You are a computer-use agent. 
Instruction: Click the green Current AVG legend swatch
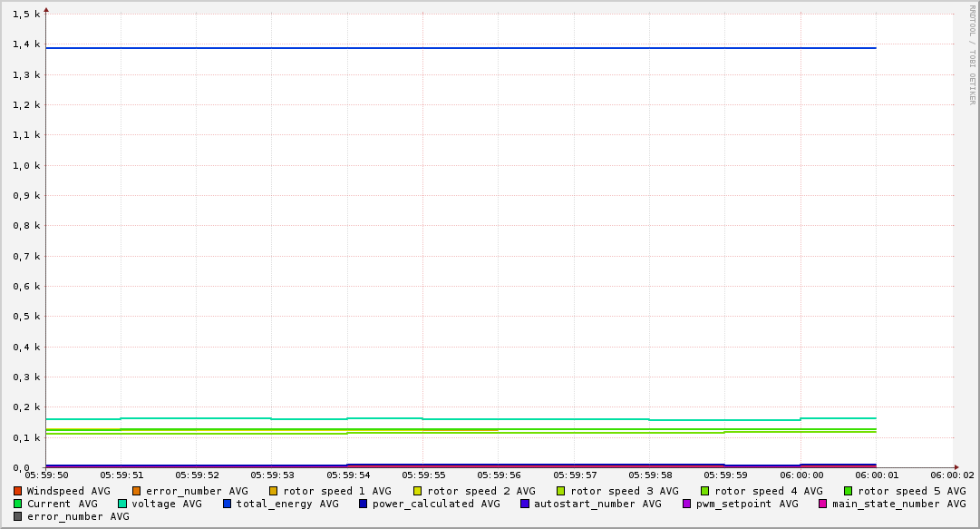[x=18, y=504]
